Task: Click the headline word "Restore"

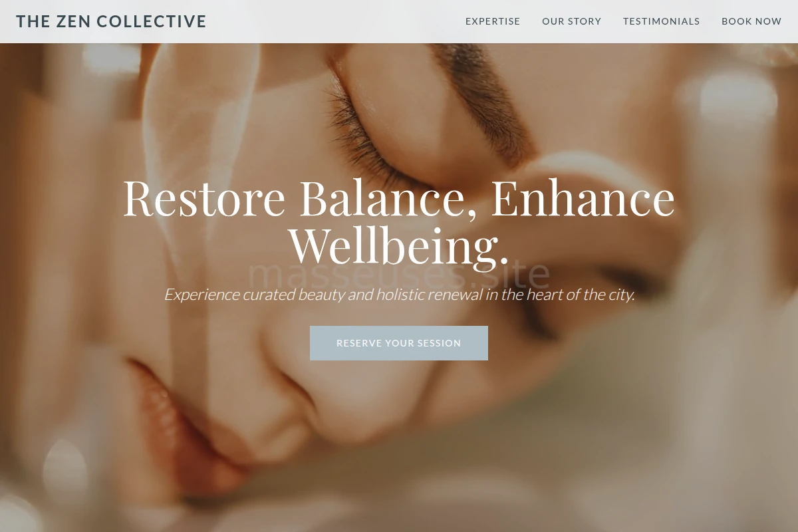Action: click(204, 198)
